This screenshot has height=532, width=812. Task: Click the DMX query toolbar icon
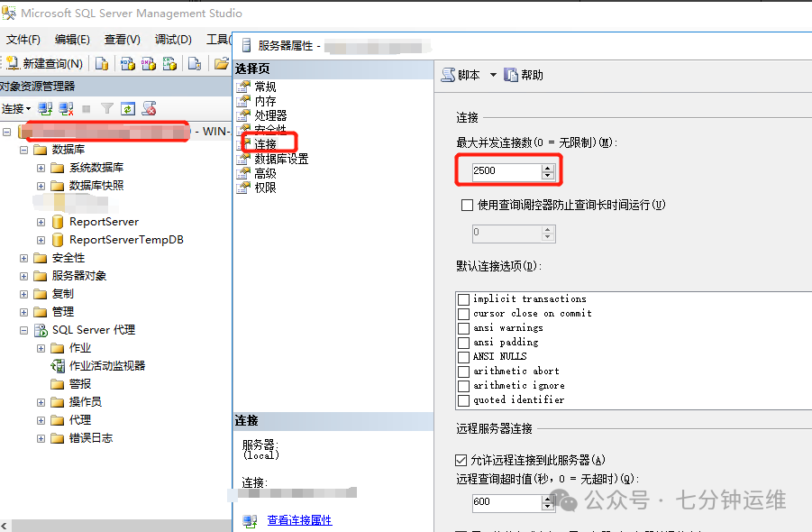(149, 63)
